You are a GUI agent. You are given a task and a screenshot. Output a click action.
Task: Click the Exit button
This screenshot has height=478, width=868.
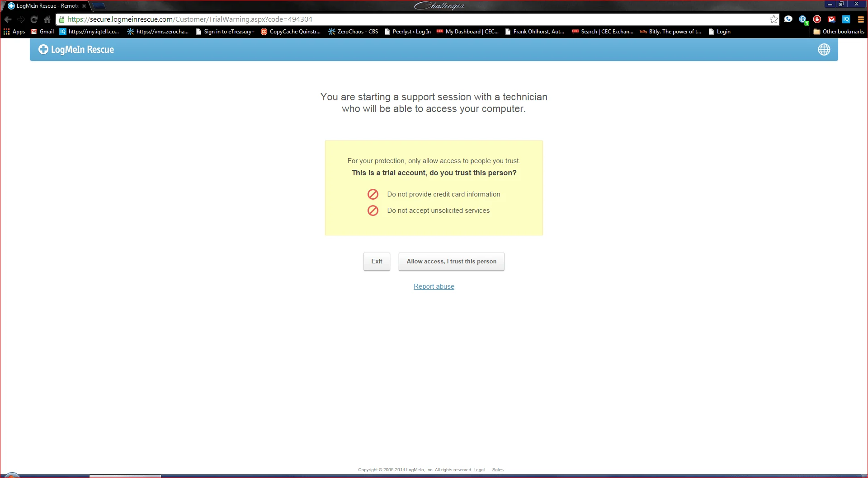pyautogui.click(x=377, y=262)
